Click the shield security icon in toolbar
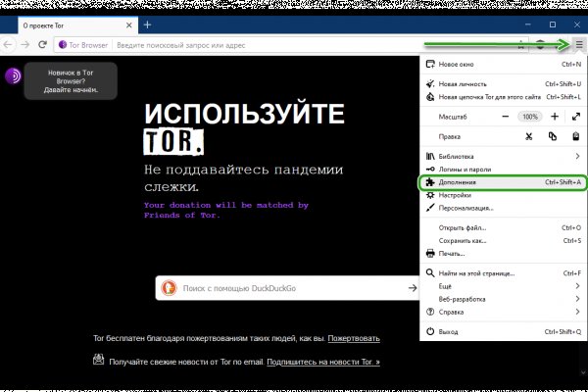The width and height of the screenshot is (588, 392). [540, 45]
